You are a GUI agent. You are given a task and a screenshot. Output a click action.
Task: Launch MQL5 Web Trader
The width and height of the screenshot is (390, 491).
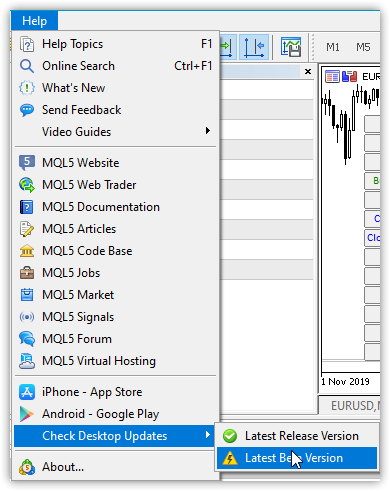click(x=116, y=185)
